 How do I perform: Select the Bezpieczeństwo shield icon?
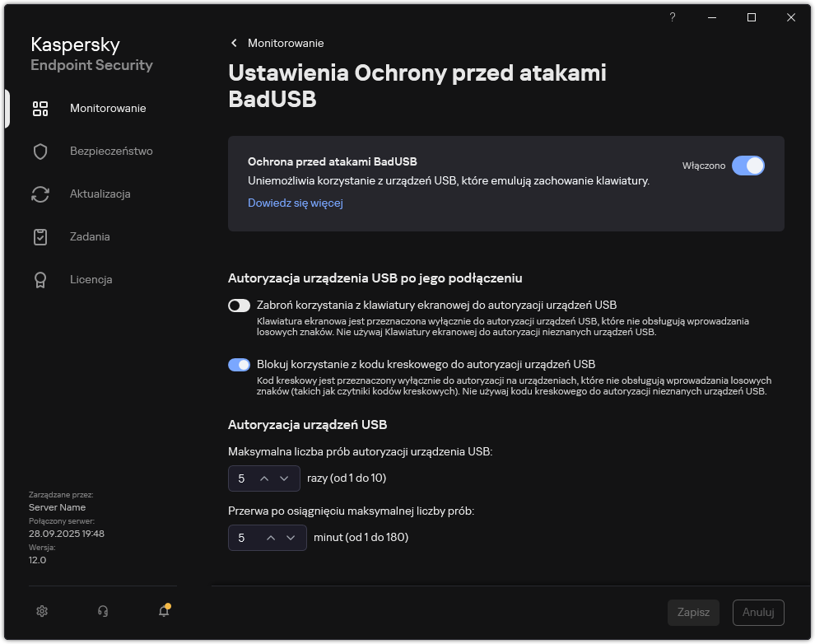(x=40, y=151)
